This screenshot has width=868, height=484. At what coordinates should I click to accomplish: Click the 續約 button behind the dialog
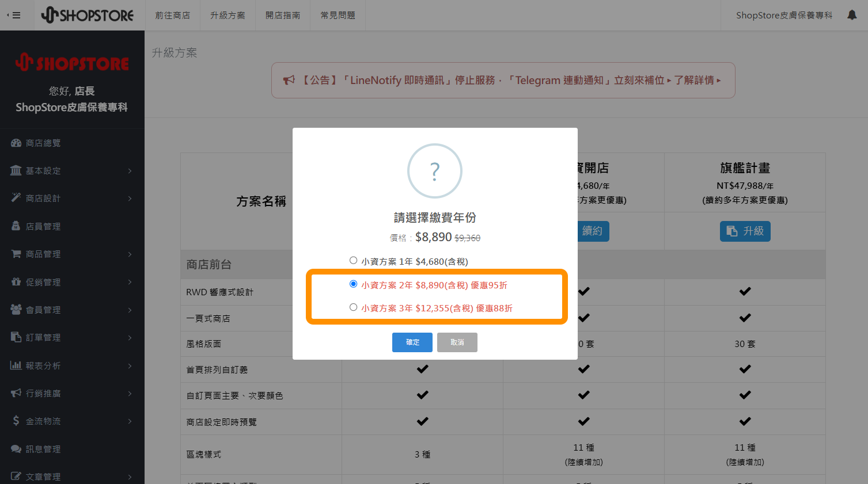point(593,231)
